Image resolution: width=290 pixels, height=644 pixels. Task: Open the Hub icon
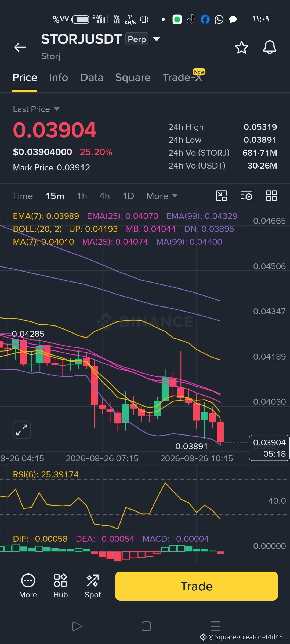pyautogui.click(x=60, y=586)
